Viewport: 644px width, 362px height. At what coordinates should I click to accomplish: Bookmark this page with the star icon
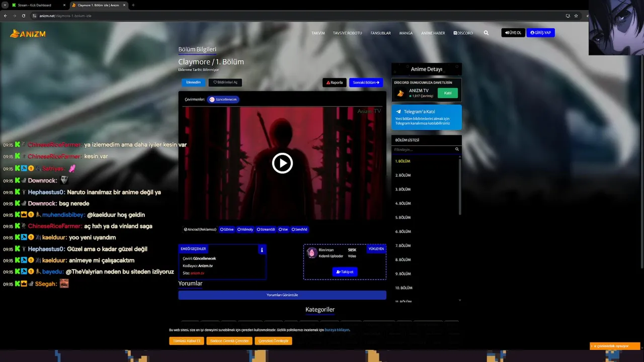(576, 16)
